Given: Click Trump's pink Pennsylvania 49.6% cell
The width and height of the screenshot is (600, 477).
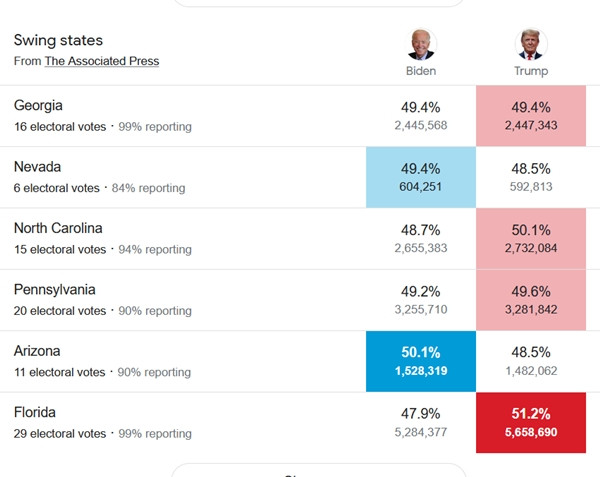Looking at the screenshot, I should pos(531,300).
